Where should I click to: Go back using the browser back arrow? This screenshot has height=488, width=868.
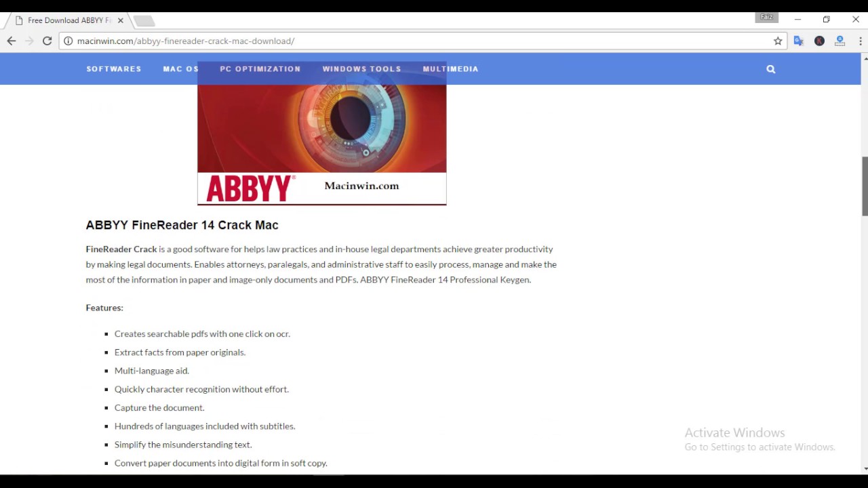(12, 41)
